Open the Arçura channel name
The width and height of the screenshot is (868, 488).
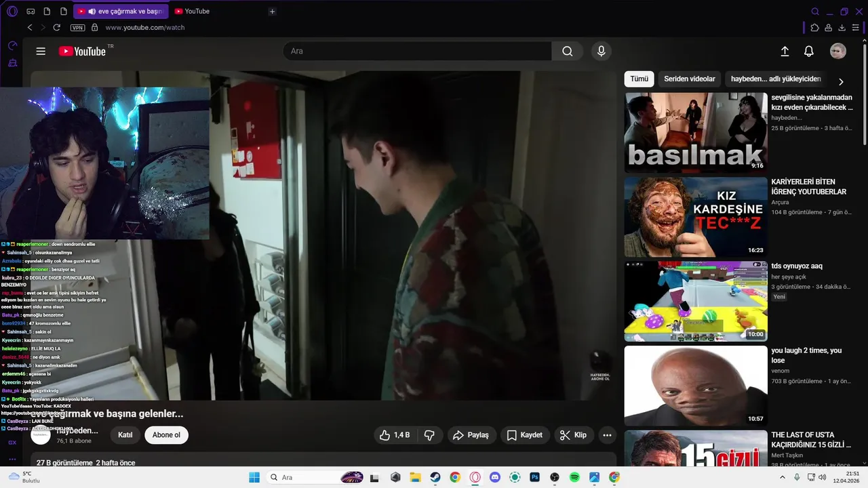click(780, 203)
